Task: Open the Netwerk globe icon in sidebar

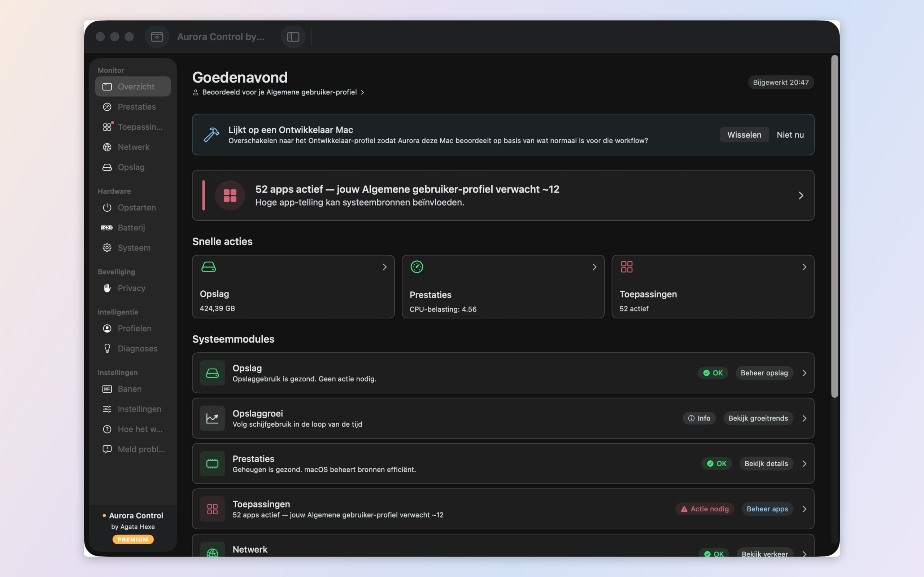Action: click(x=107, y=147)
